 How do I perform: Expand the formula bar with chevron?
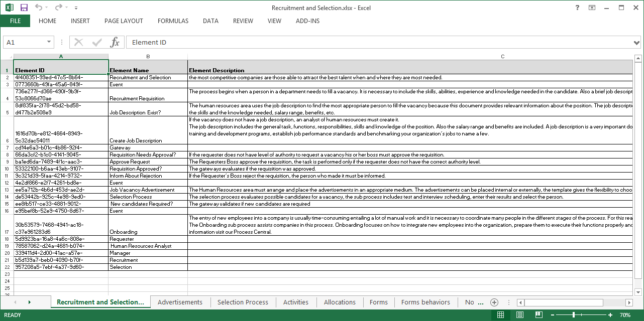click(637, 43)
